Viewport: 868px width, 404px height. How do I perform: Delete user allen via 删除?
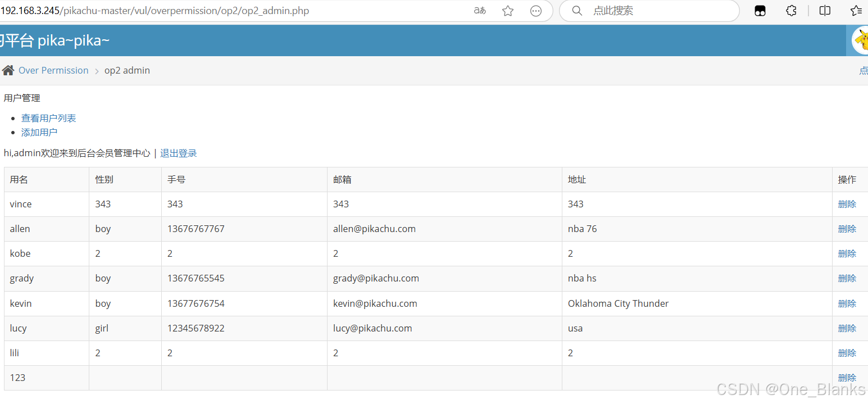[x=847, y=229]
